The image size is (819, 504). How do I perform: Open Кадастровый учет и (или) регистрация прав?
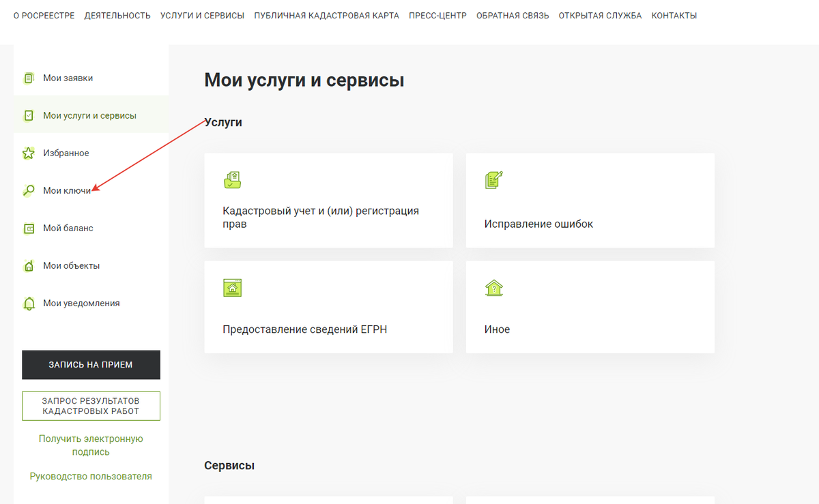coord(321,217)
